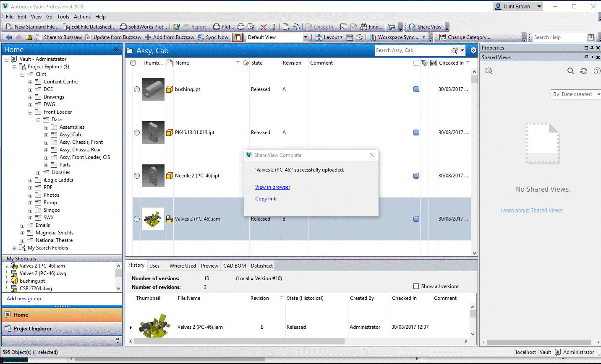Expand the Emails folder node
This screenshot has width=601, height=364.
23,226
